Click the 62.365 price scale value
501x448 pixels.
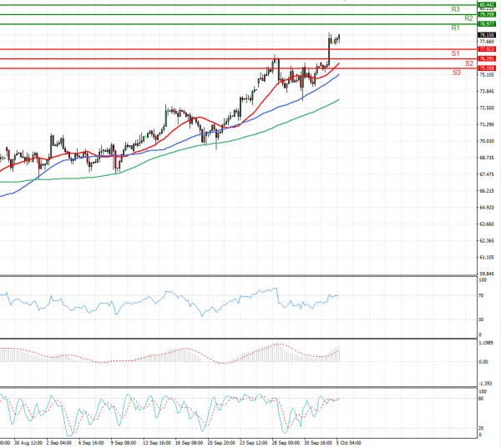point(487,241)
